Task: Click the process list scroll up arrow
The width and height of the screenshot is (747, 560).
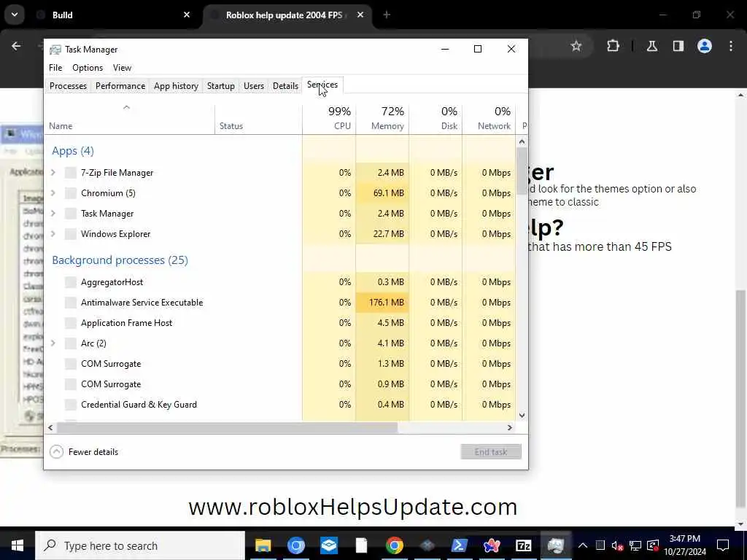Action: click(522, 141)
